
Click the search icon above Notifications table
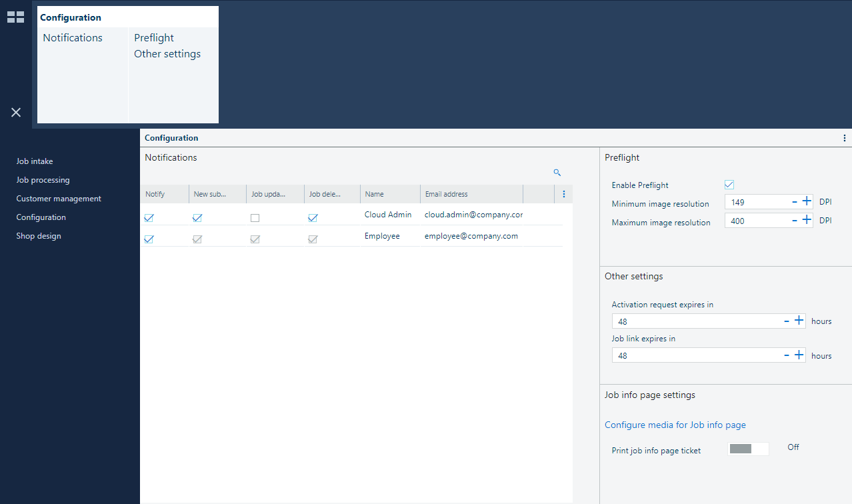pyautogui.click(x=557, y=173)
